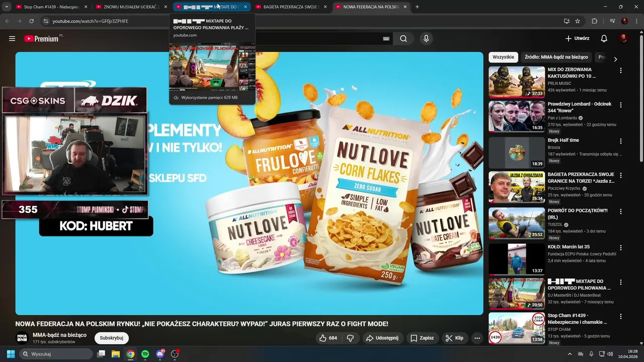This screenshot has height=362, width=644.
Task: Select the Wszystkie filter chip
Action: tap(503, 57)
